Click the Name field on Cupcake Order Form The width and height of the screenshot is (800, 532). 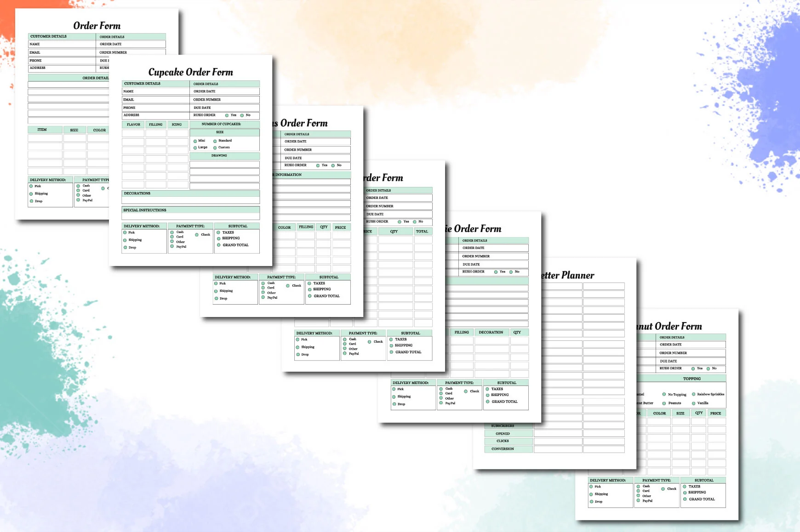click(156, 91)
